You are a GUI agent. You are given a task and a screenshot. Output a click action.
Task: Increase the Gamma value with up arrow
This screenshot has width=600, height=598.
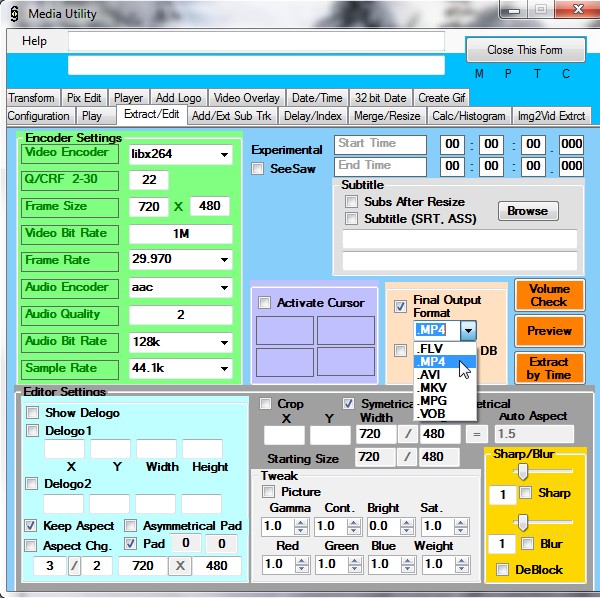point(301,523)
